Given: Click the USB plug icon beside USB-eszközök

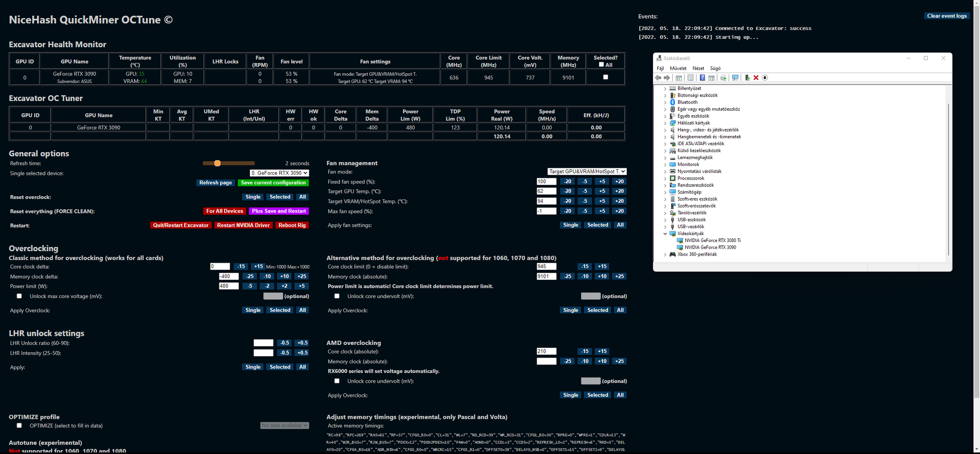Looking at the screenshot, I should tap(673, 220).
